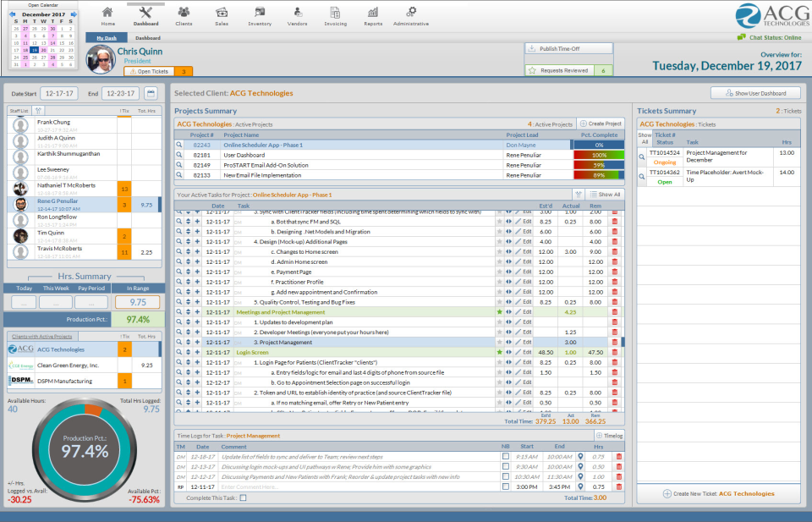Check the NB box for 12-18-17 log
The image size is (812, 522).
tap(506, 456)
